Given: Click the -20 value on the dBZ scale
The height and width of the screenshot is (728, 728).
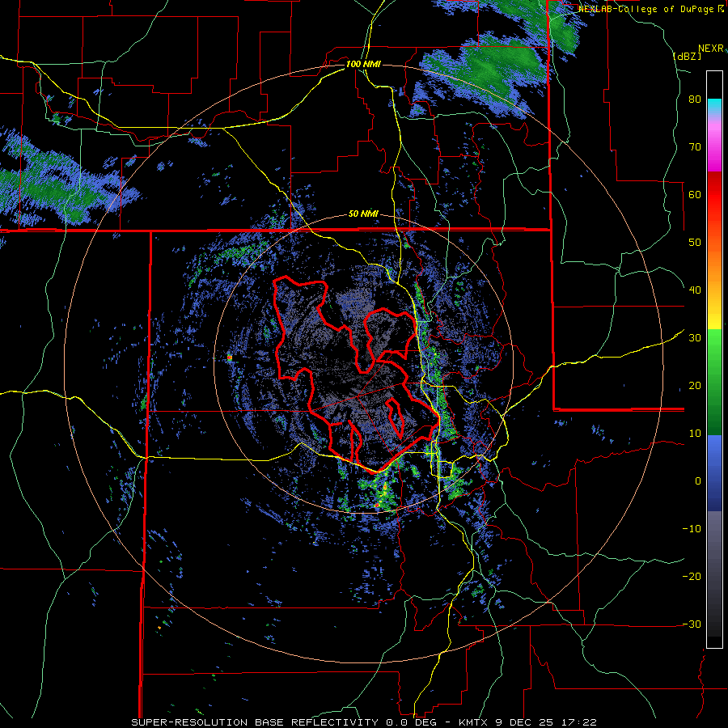Looking at the screenshot, I should 692,577.
